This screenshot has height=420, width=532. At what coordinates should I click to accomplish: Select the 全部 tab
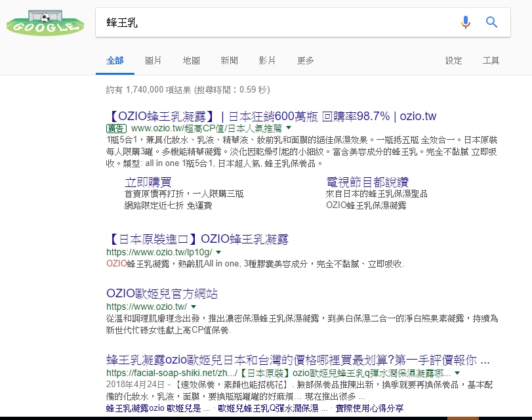tap(115, 60)
